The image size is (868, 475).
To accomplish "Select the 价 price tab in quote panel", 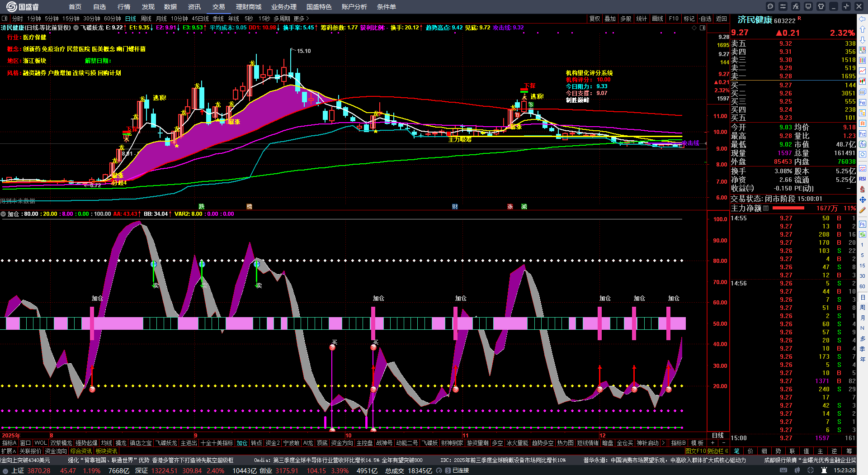I will [750, 451].
